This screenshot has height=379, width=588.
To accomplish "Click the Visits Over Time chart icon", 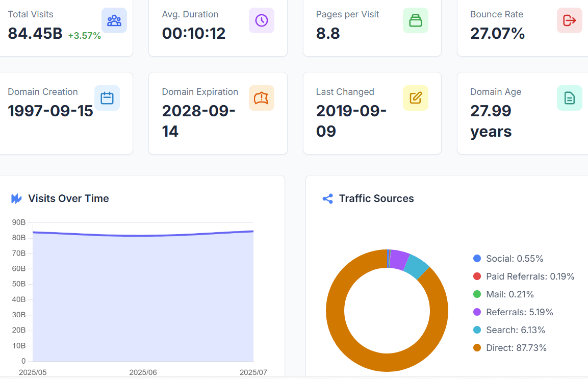I will 17,198.
